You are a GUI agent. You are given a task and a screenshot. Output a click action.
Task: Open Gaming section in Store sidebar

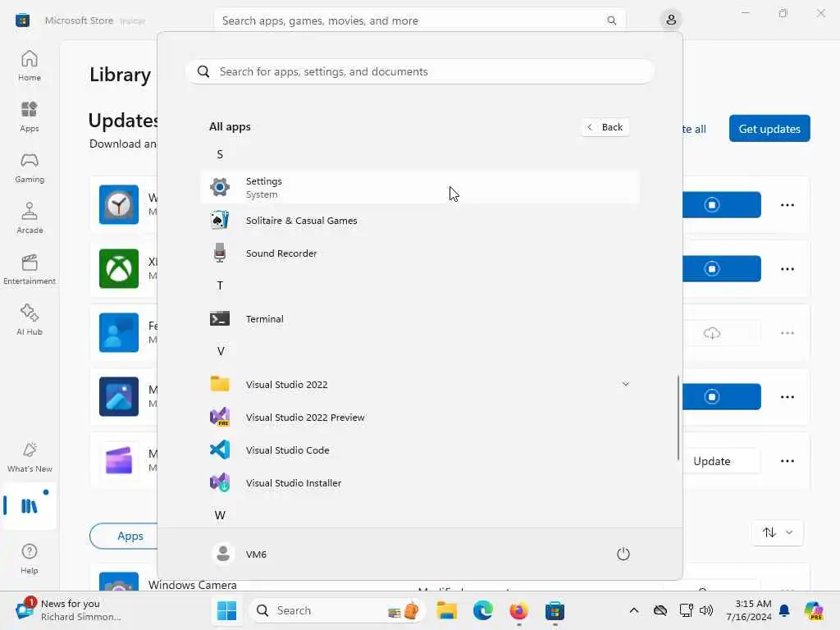point(30,167)
